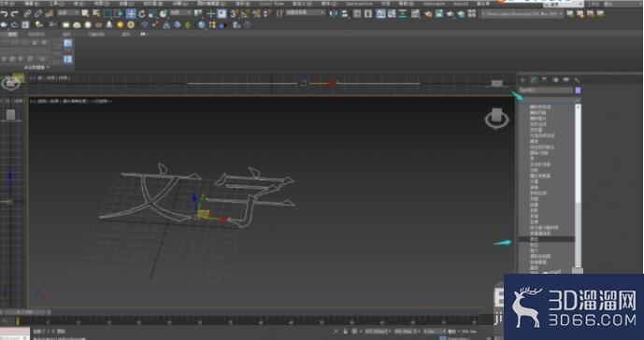Open the 文件 (File) menu
Image resolution: width=644 pixels, height=340 pixels.
[7, 4]
